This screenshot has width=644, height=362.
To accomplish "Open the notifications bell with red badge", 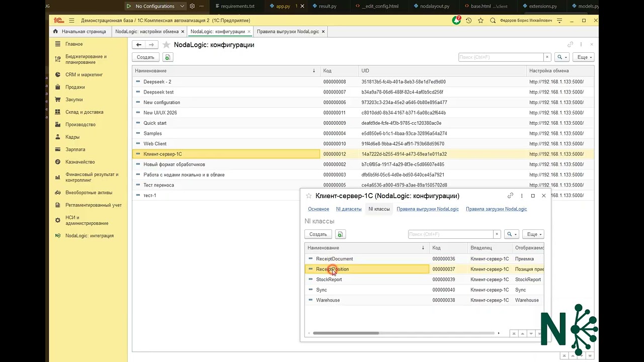I will point(456,21).
